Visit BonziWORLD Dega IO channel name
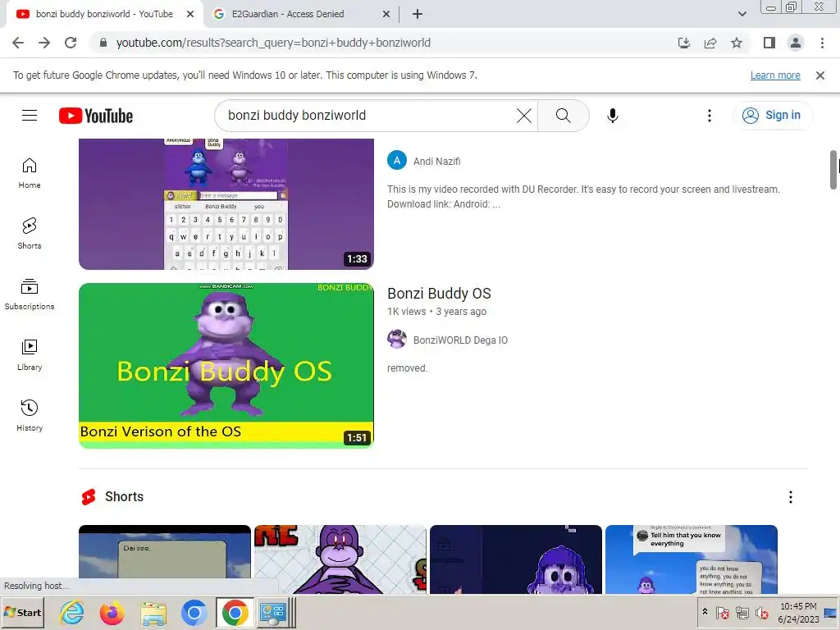Screen dimensions: 840x630 click(x=460, y=340)
